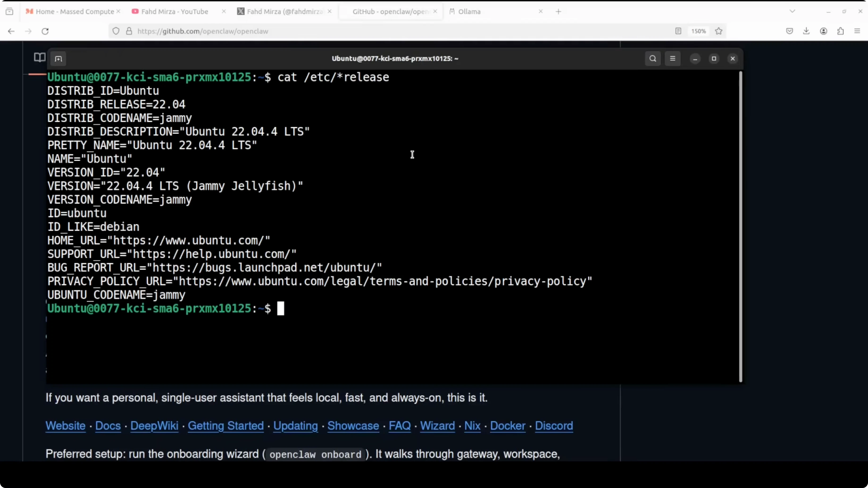
Task: Bookmark this page with the star icon
Action: click(x=719, y=31)
